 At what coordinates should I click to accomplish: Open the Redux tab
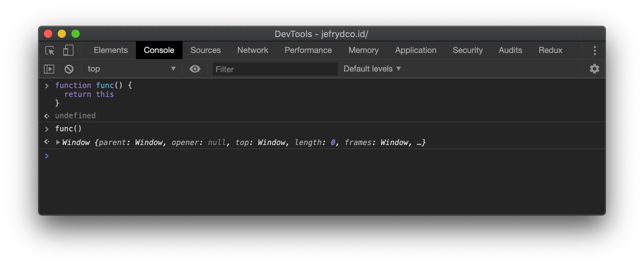click(x=550, y=50)
